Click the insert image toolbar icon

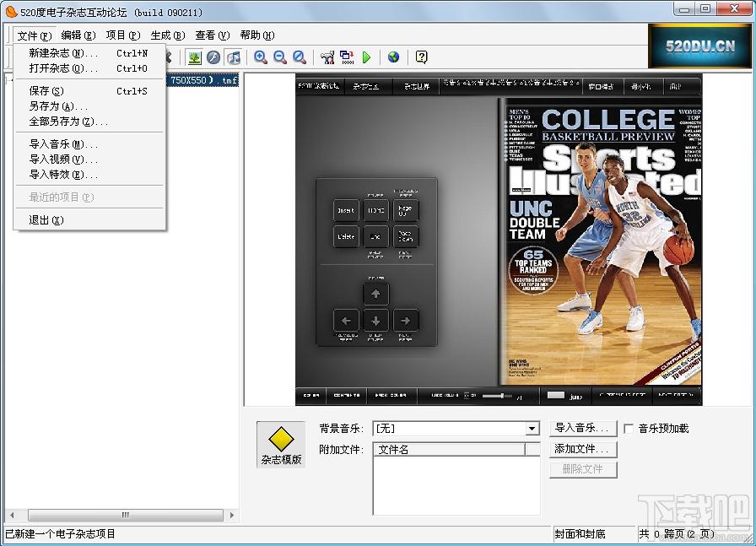194,57
